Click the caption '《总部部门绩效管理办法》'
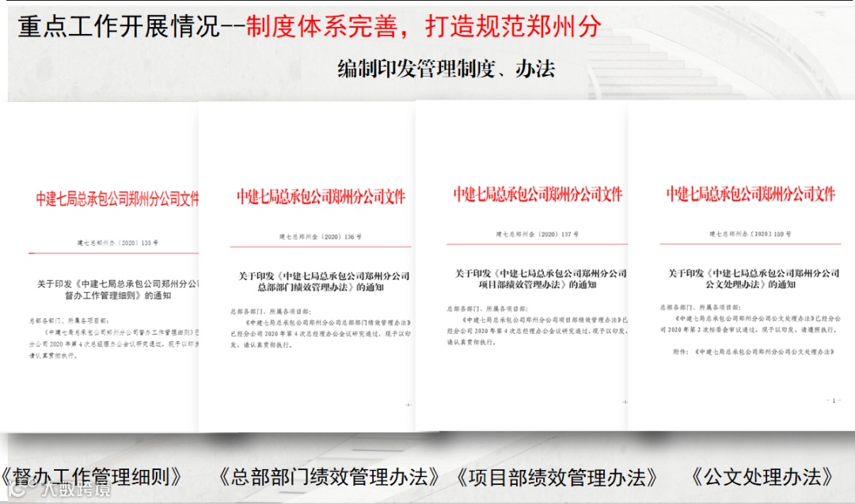The width and height of the screenshot is (855, 504). coord(329,477)
